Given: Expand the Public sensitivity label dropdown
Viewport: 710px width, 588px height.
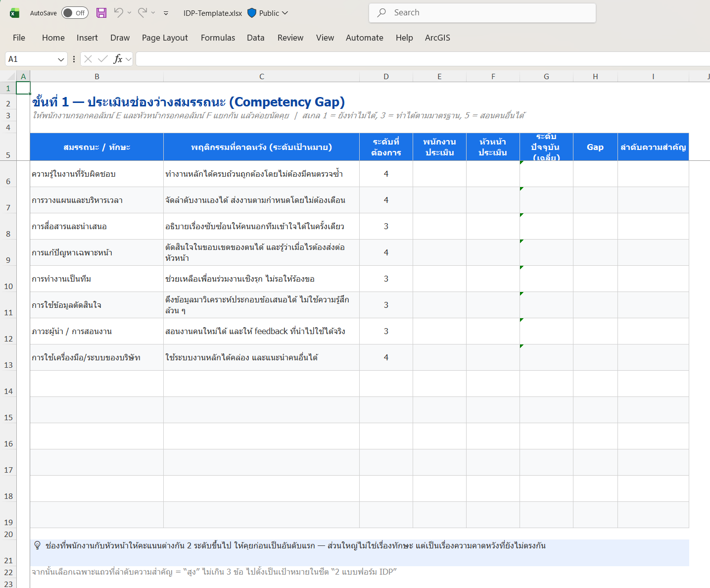Looking at the screenshot, I should pos(285,13).
